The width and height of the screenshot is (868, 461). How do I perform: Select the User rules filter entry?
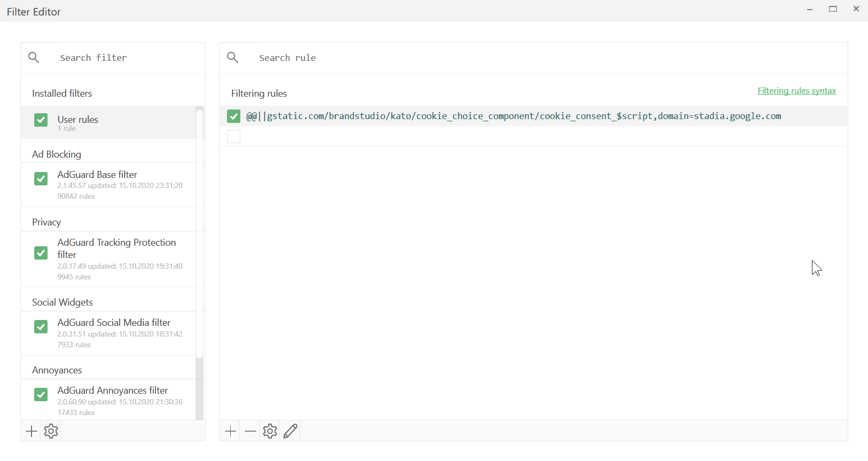coord(108,123)
